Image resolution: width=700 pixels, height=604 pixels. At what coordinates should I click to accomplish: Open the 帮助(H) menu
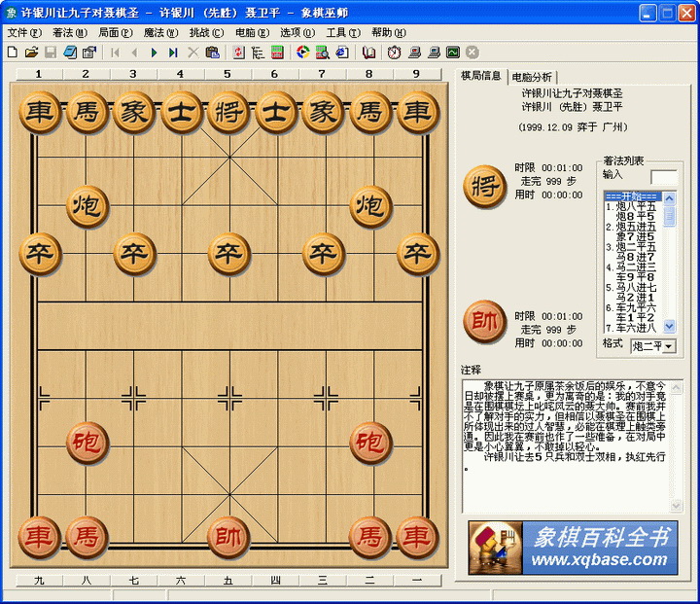[389, 33]
